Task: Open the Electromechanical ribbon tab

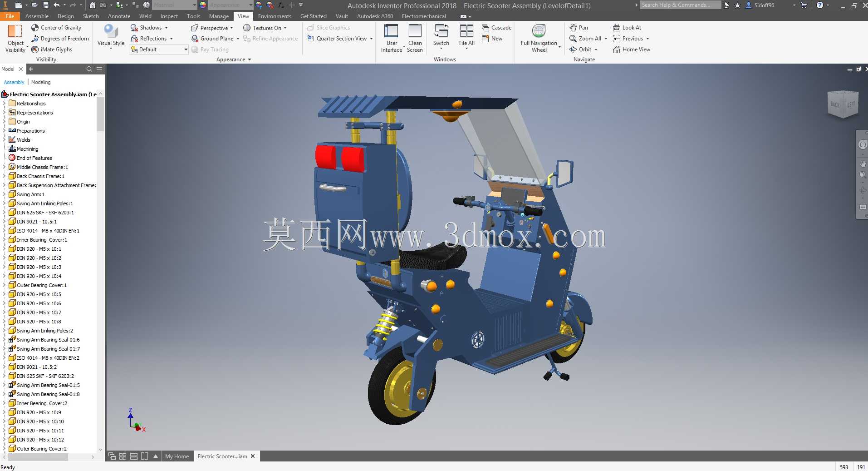Action: [x=424, y=16]
